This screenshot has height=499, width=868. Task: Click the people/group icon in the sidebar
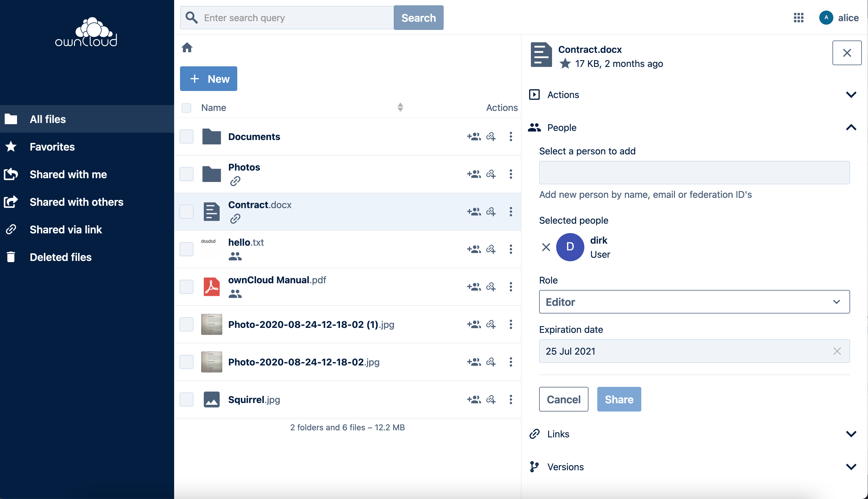click(x=535, y=128)
